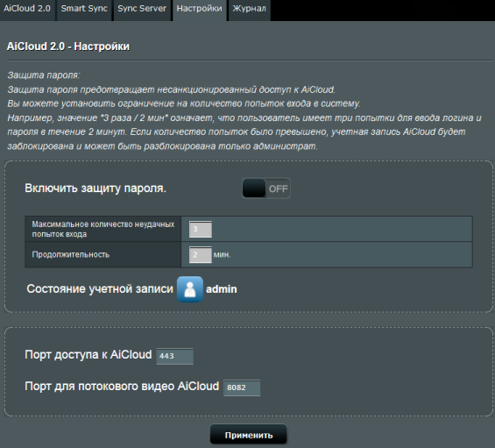The image size is (495, 448).
Task: Click the 'Защита пароля:' description heading
Action: 44,75
